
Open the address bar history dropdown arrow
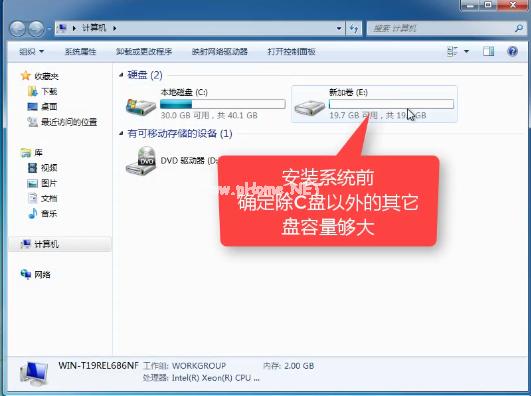tap(339, 28)
